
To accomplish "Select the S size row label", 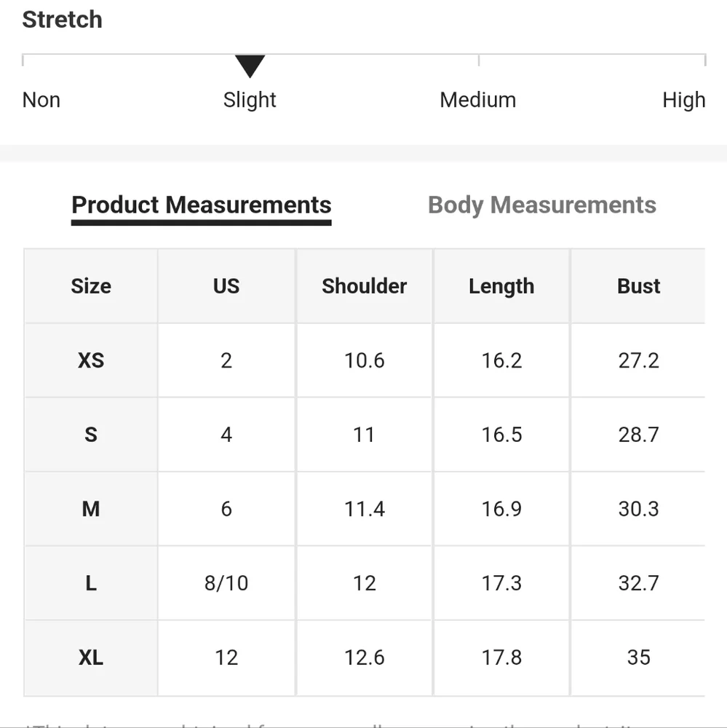I will point(91,435).
